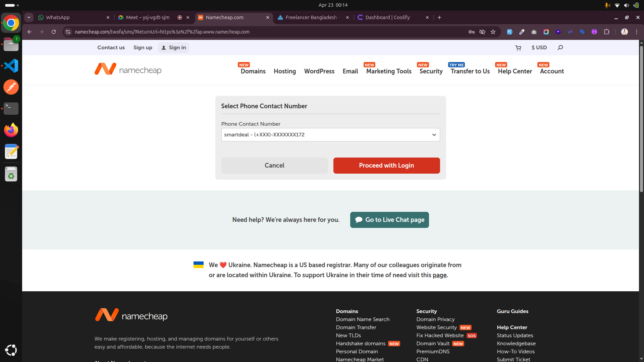Click Sign in button
This screenshot has width=644, height=362.
[173, 48]
